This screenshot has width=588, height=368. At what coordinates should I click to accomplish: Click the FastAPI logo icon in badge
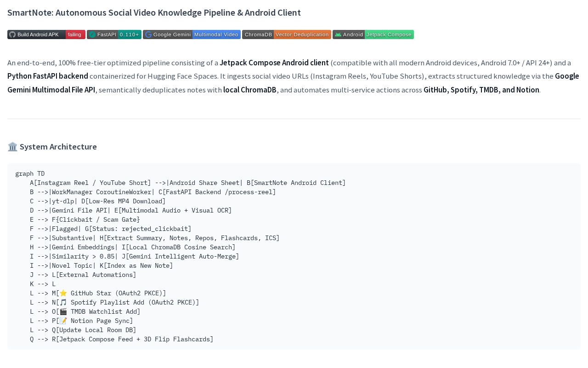(92, 34)
